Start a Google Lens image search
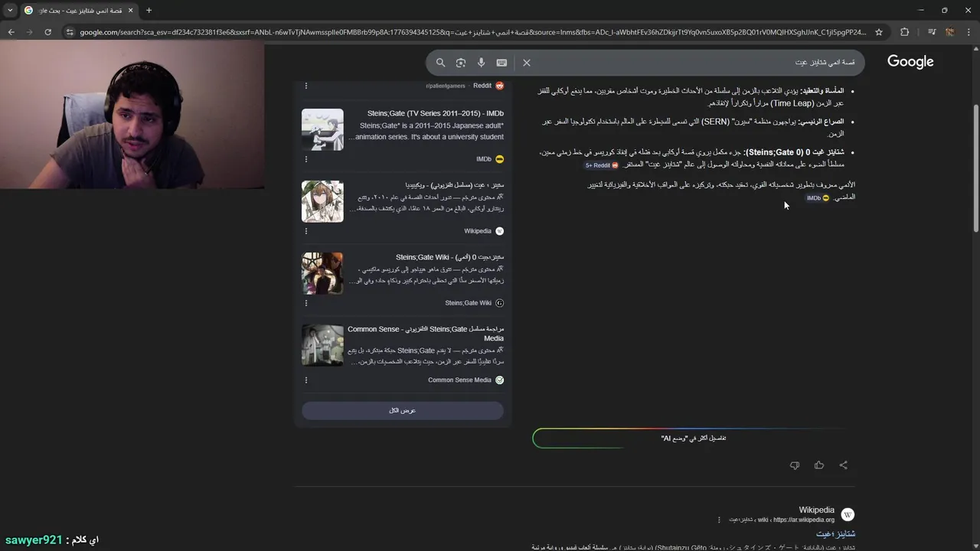The width and height of the screenshot is (980, 551). 461,63
